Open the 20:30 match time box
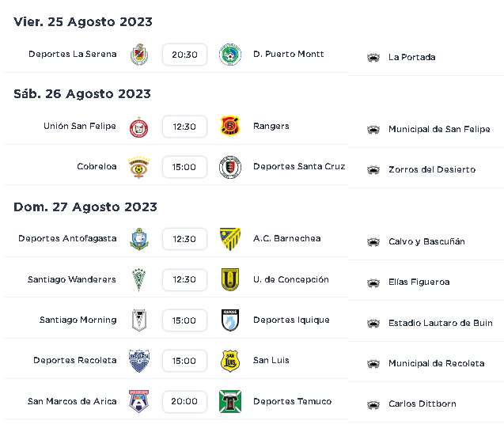Screen dimensions: 504x432 (184, 55)
